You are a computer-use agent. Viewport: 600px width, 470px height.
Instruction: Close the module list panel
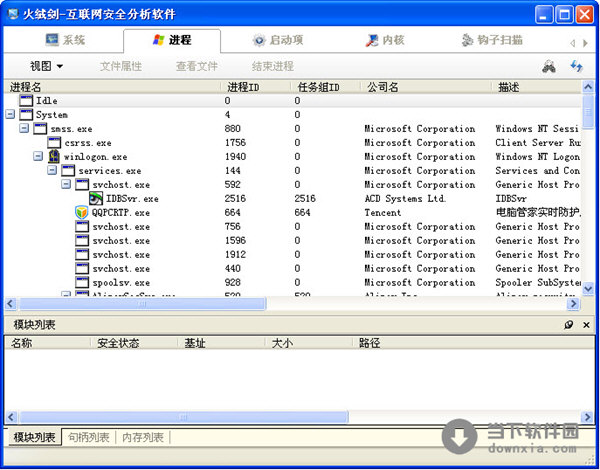(586, 325)
